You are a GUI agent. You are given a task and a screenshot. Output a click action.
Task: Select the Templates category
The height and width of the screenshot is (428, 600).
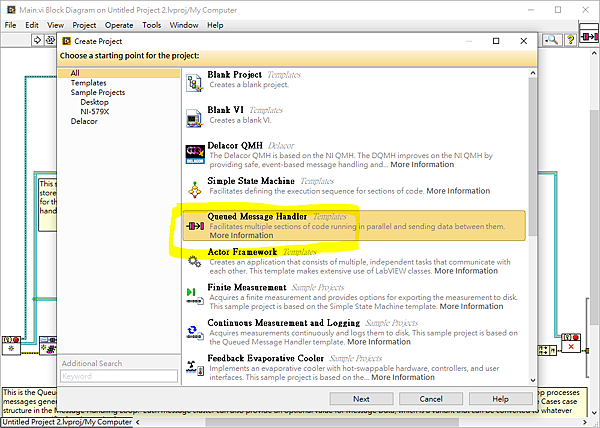88,83
